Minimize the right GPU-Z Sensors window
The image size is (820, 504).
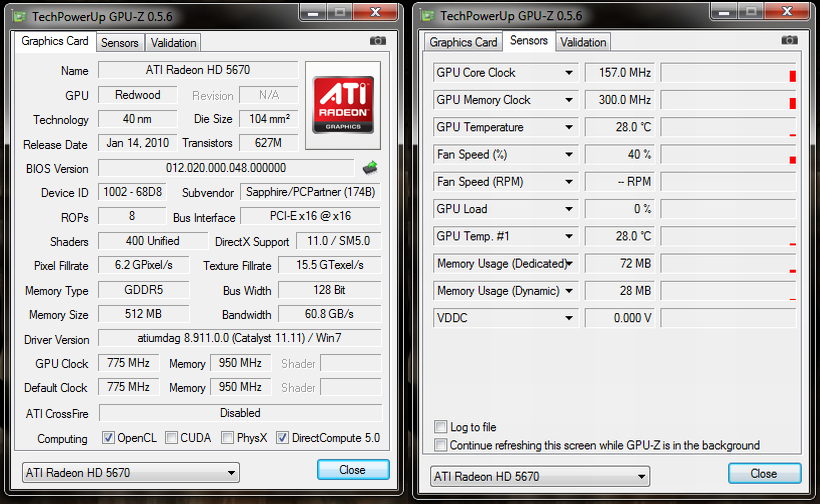pos(724,12)
